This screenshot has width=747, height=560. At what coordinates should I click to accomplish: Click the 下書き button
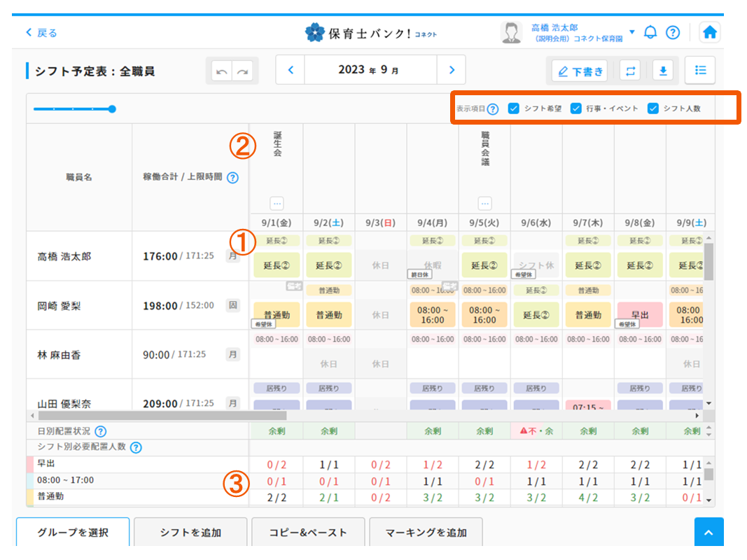tap(580, 71)
